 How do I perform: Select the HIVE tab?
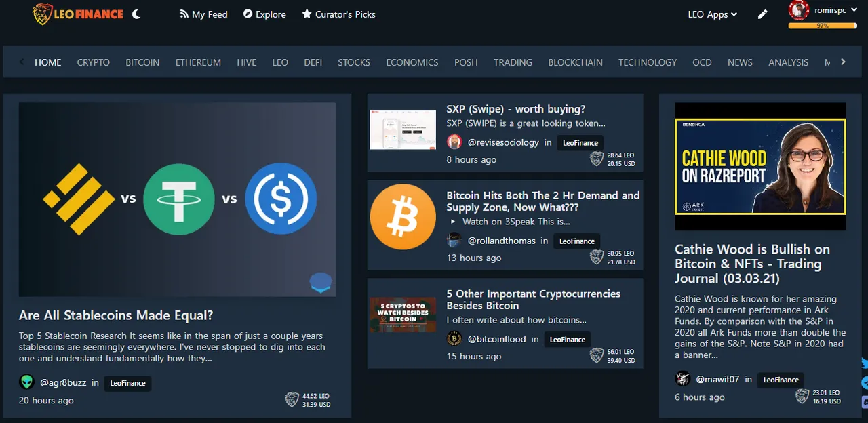click(x=247, y=62)
